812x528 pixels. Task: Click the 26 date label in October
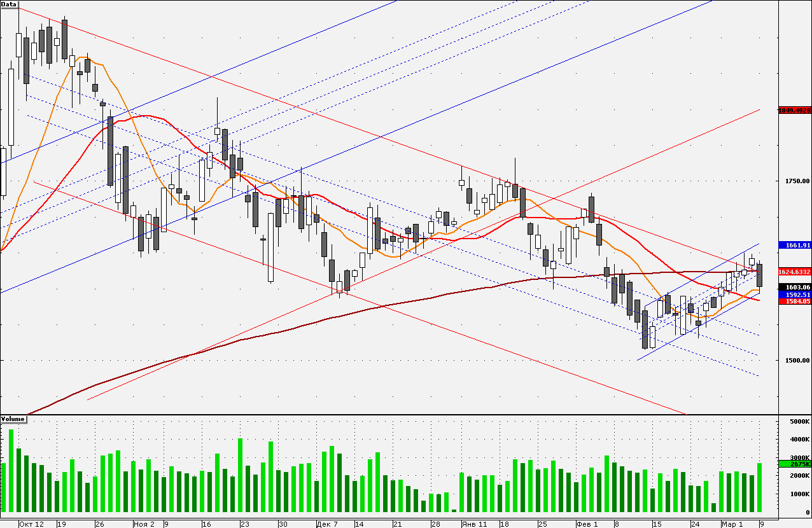[99, 524]
